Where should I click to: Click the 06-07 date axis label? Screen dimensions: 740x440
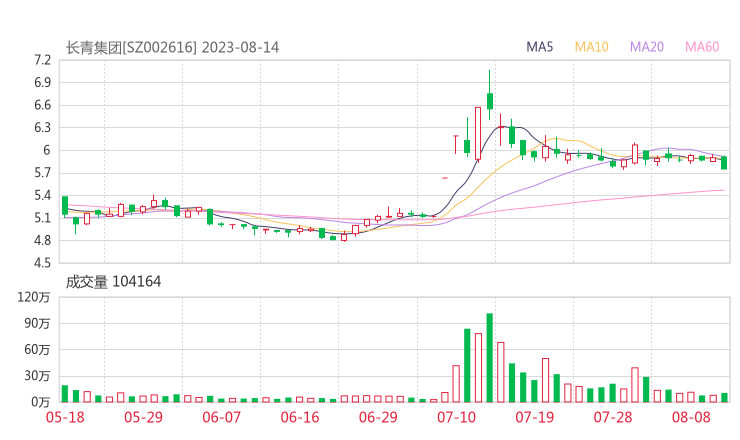[x=222, y=417]
